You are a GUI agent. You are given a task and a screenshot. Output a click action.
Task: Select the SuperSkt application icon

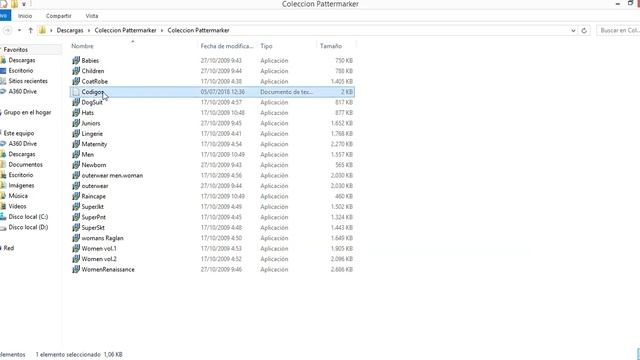[x=76, y=228]
